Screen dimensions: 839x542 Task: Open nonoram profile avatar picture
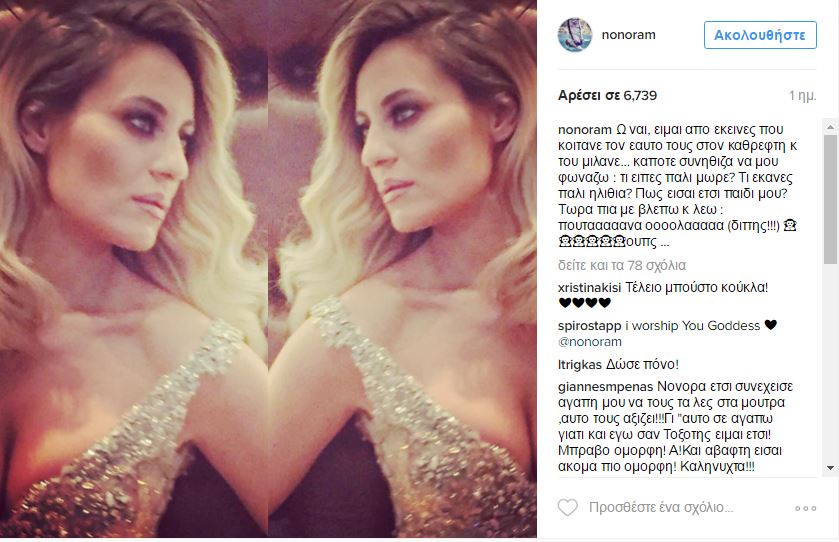[575, 35]
